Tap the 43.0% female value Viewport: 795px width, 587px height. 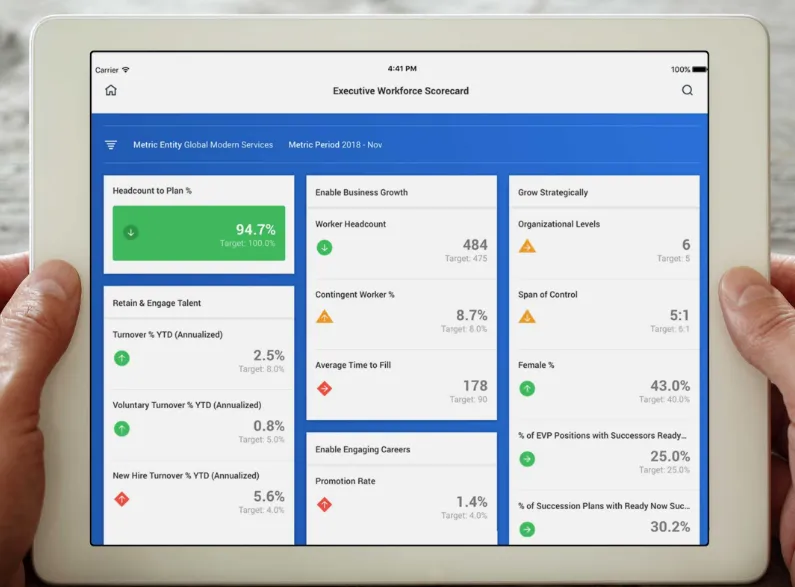[670, 386]
